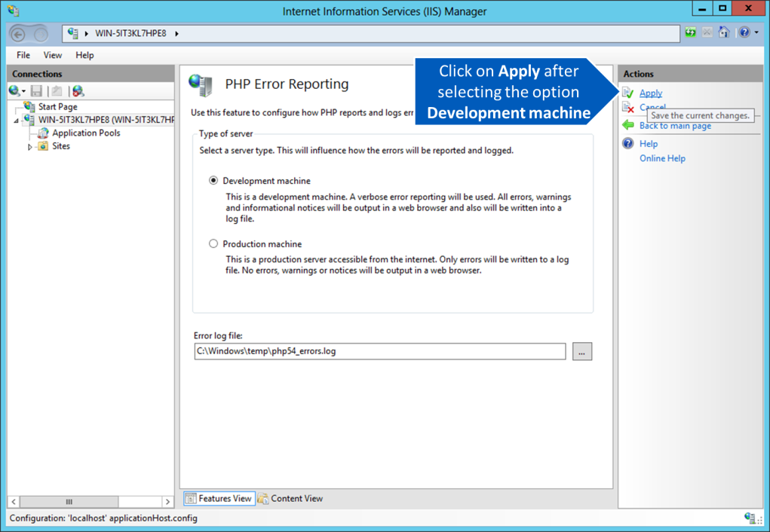The height and width of the screenshot is (532, 770).
Task: Click the PHP Error Reporting globe-server icon
Action: click(201, 85)
